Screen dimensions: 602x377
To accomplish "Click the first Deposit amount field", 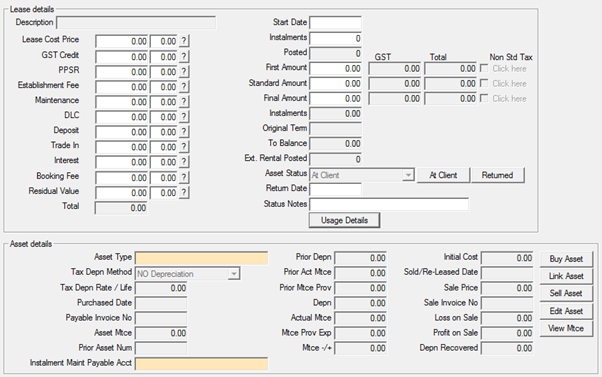I will tap(121, 132).
